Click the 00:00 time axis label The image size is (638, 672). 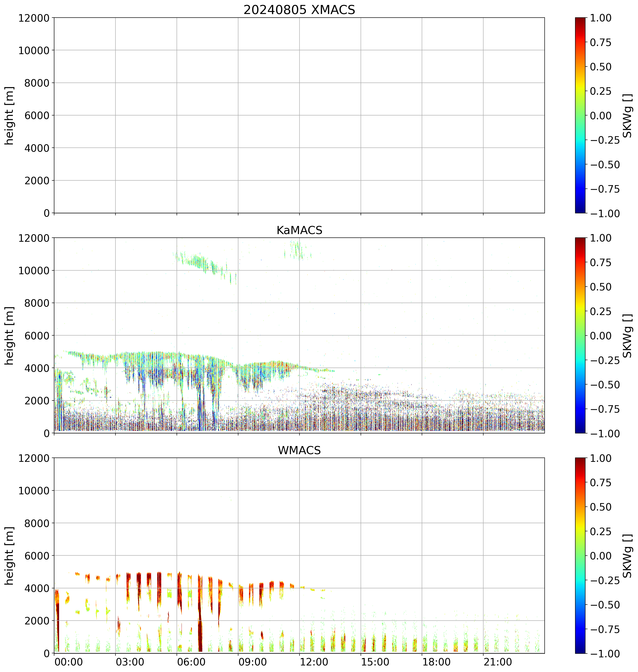point(69,662)
